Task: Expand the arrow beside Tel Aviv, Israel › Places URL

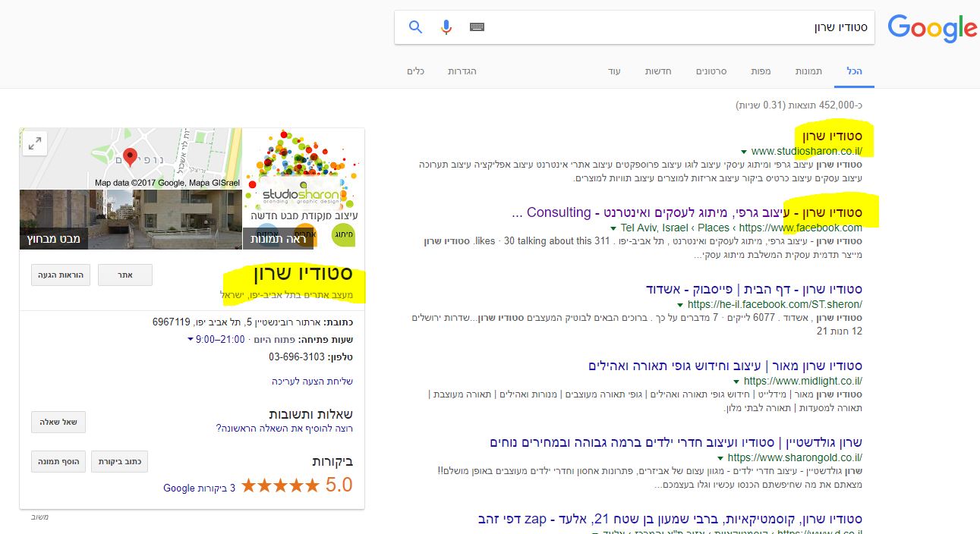Action: [x=613, y=228]
